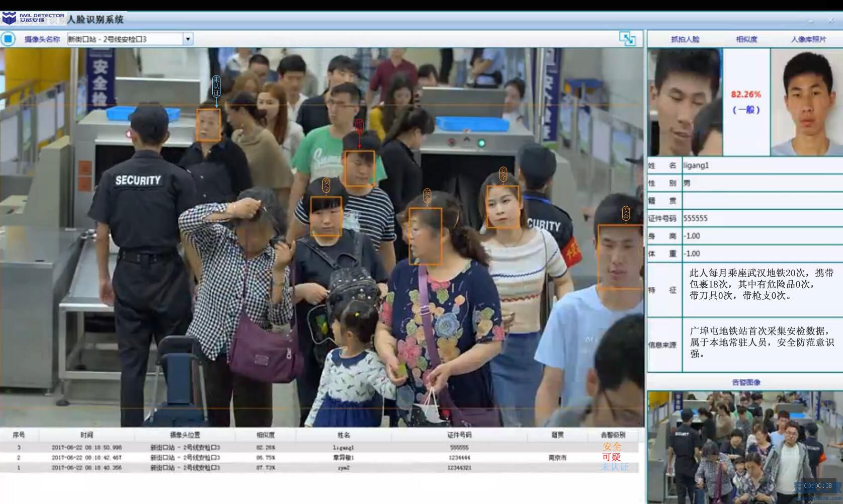The image size is (843, 504).
Task: Select record row 2 marked 可疑
Action: click(x=319, y=457)
